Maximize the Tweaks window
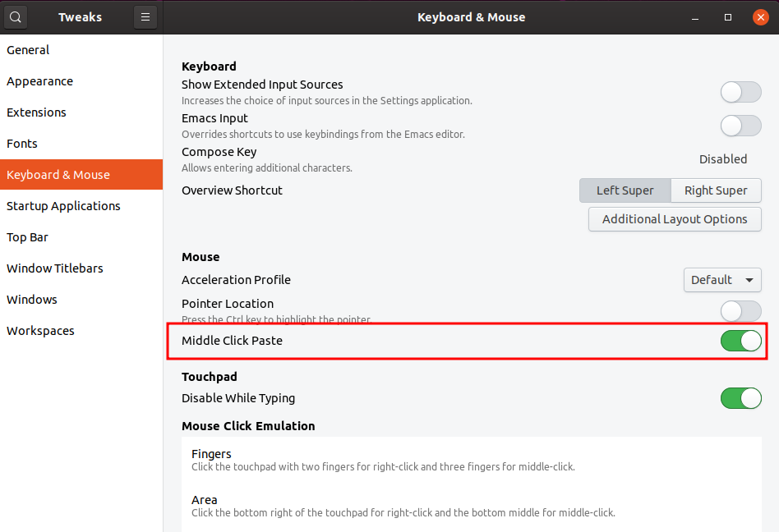Screen dimensions: 779x532 (x=728, y=17)
